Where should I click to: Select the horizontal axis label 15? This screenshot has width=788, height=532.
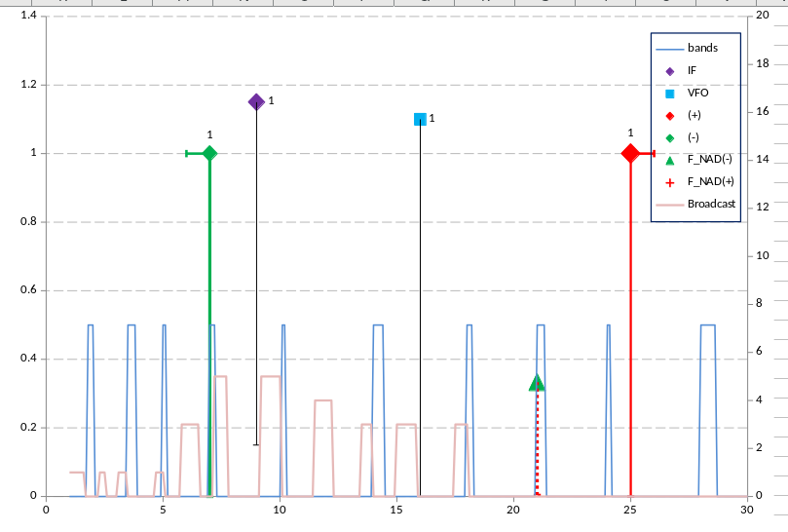point(396,510)
